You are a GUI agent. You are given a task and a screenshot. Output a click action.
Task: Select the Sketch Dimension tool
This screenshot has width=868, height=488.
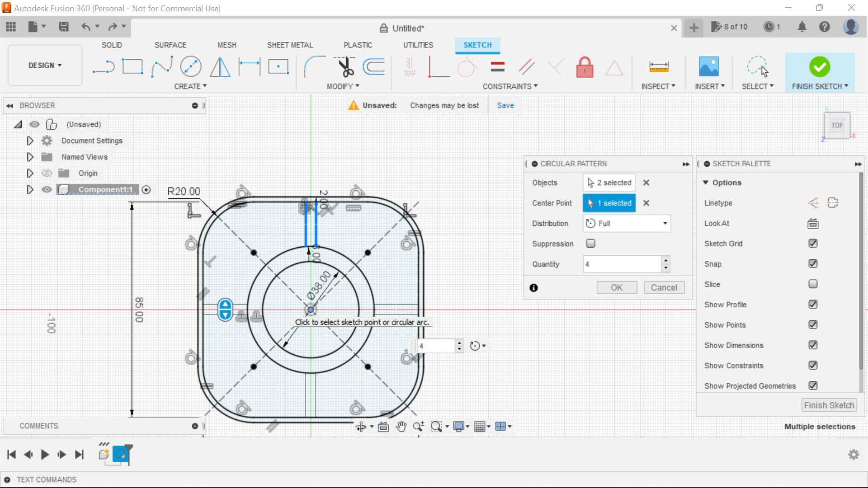250,67
